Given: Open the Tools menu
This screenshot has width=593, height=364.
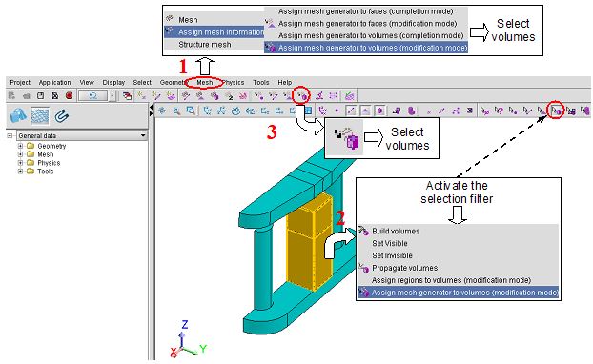Looking at the screenshot, I should click(x=261, y=82).
